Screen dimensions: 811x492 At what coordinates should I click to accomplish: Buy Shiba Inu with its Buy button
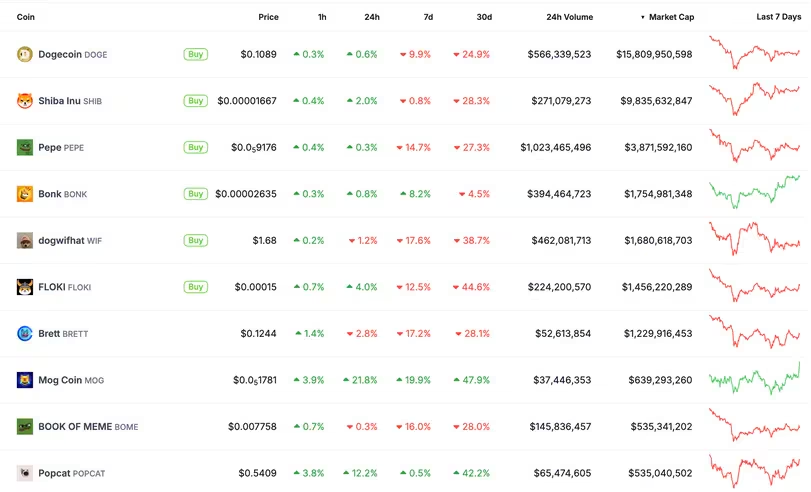(196, 101)
